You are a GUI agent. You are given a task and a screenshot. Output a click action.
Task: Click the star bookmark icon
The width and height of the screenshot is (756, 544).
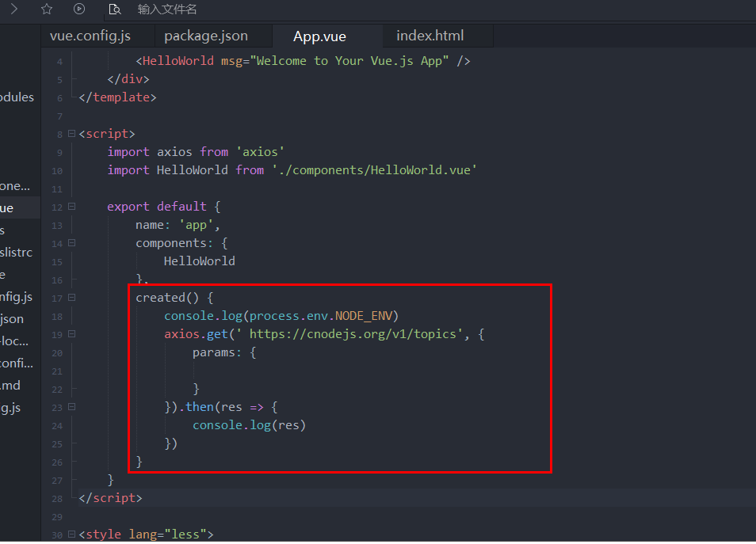pos(46,9)
